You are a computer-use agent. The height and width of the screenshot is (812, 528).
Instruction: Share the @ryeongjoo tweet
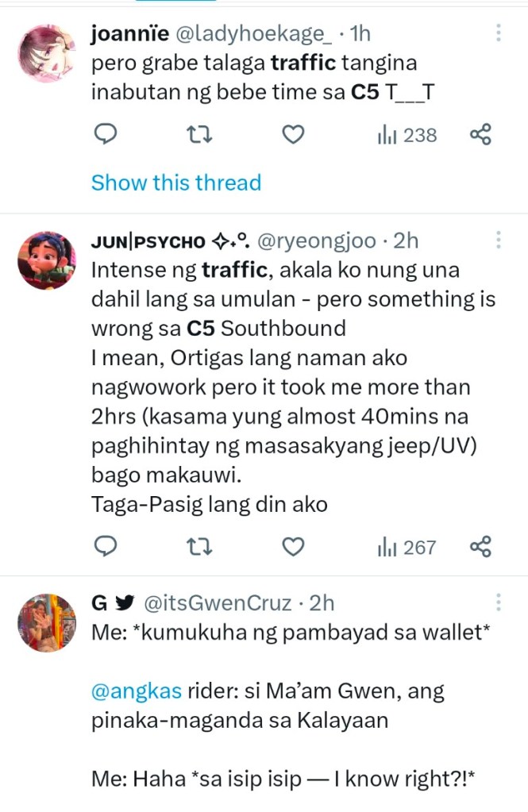[481, 547]
